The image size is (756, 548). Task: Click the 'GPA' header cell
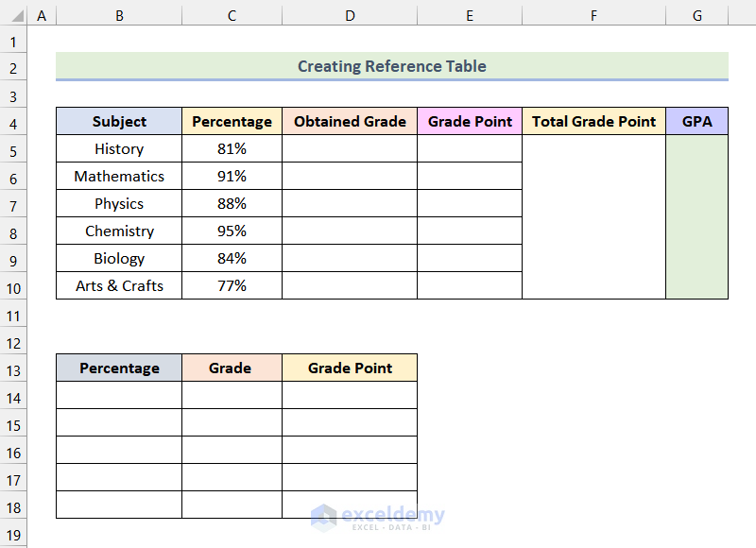pyautogui.click(x=696, y=122)
